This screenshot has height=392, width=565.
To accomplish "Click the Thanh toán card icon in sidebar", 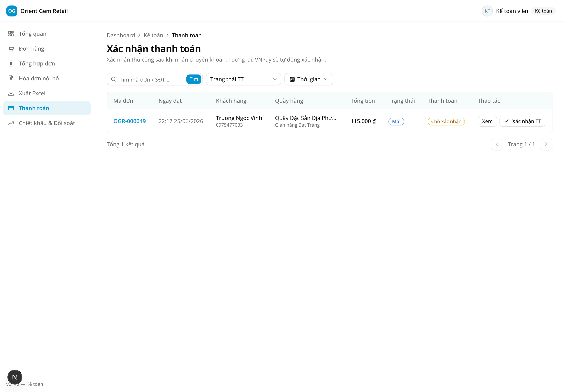I will pyautogui.click(x=11, y=108).
